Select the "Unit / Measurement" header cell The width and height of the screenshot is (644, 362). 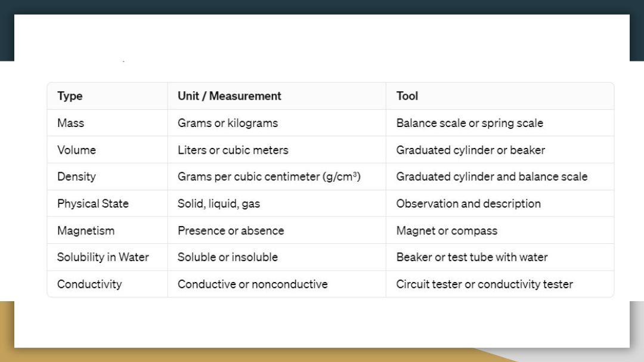tap(229, 96)
